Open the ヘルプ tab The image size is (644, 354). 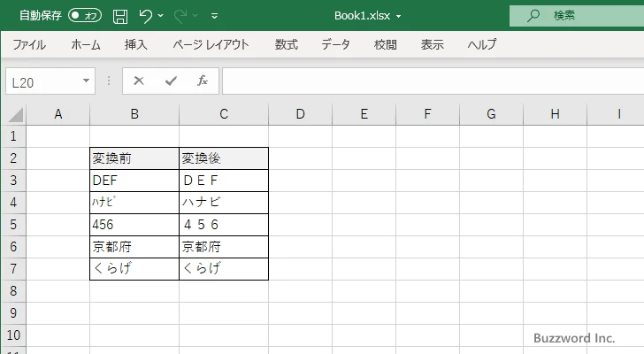[482, 44]
